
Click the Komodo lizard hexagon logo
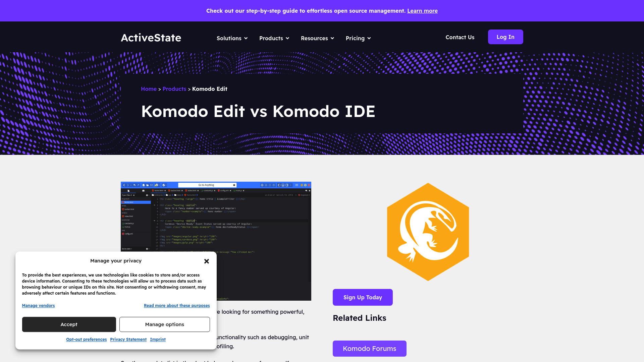coord(428,232)
